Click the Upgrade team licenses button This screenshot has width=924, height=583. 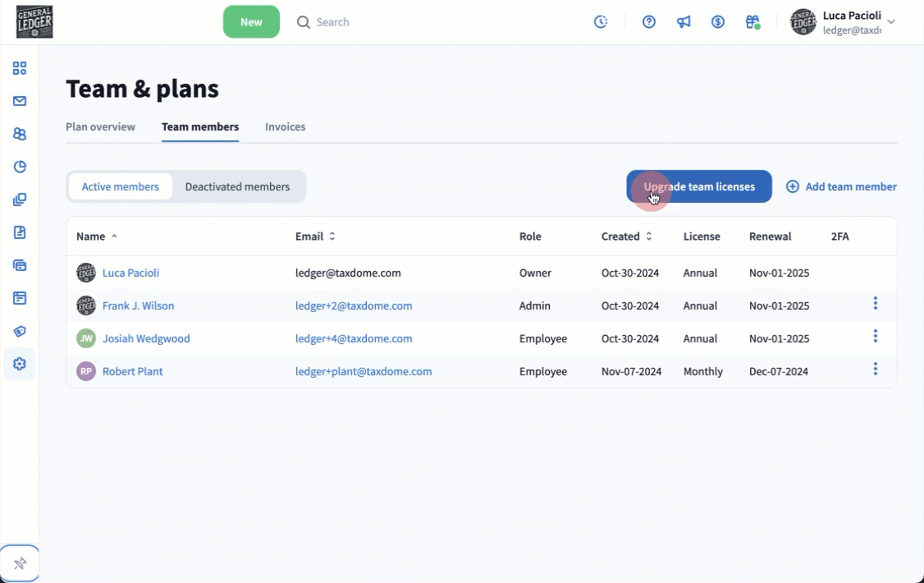699,186
